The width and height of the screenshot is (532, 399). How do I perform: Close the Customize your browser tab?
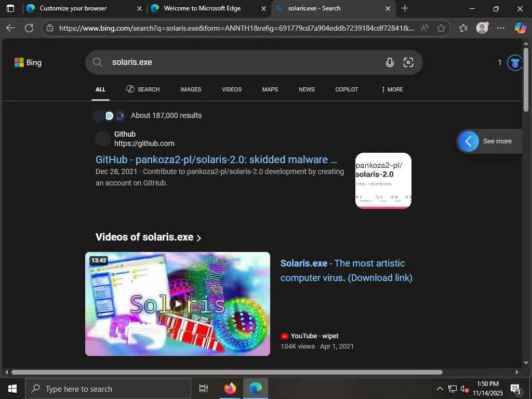(139, 9)
